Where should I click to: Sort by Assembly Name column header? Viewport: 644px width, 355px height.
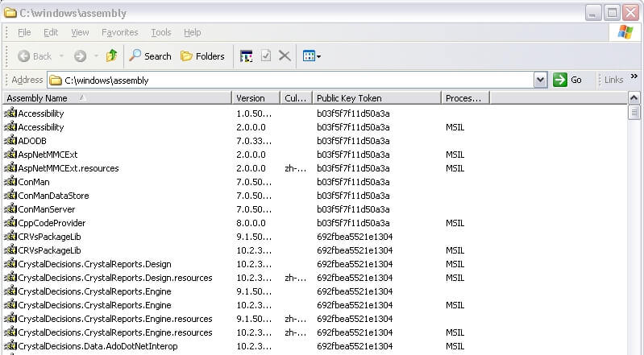[118, 98]
